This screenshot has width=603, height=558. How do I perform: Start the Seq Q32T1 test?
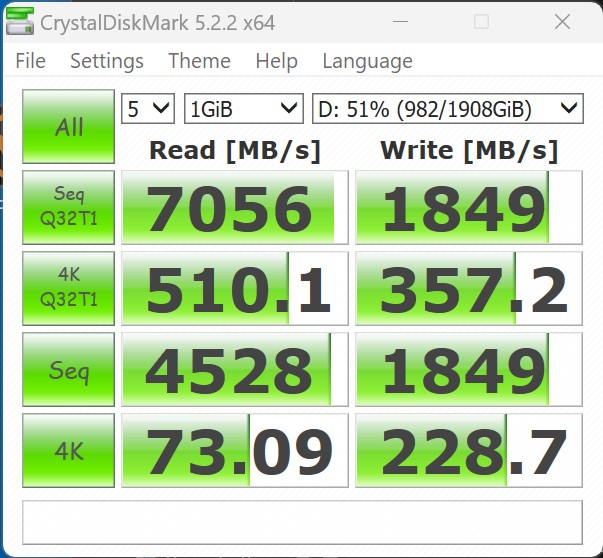point(68,208)
